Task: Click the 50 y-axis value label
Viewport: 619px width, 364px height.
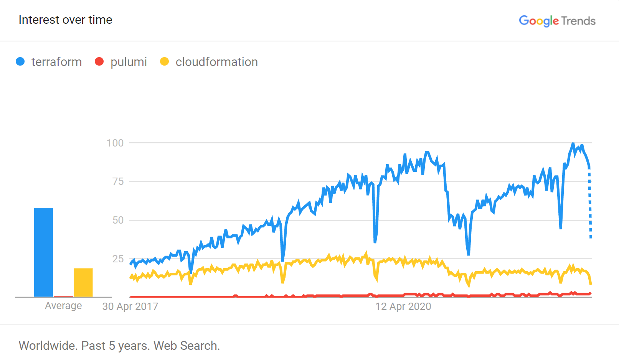Action: point(118,220)
